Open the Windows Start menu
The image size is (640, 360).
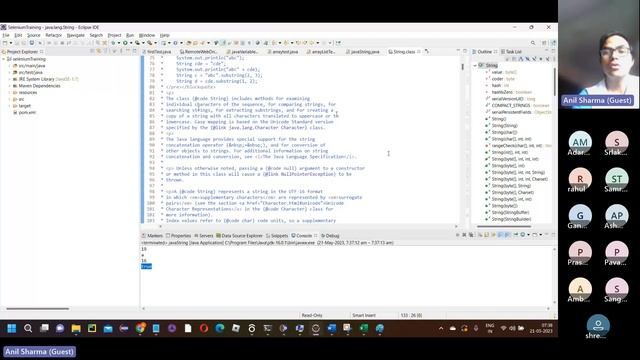pos(11,328)
